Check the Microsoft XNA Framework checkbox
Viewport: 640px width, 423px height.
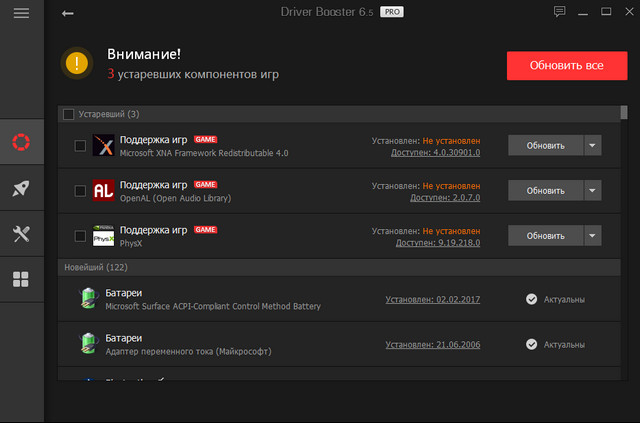tap(81, 145)
